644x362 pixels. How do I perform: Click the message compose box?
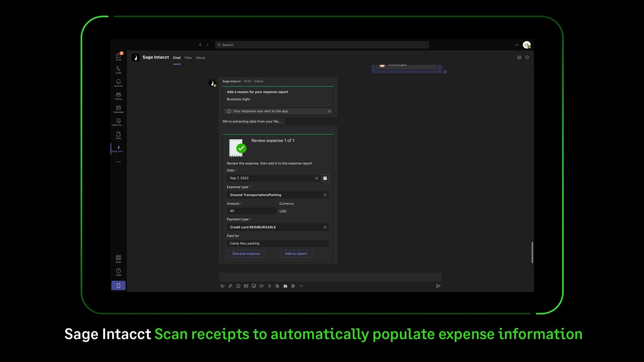click(x=330, y=277)
